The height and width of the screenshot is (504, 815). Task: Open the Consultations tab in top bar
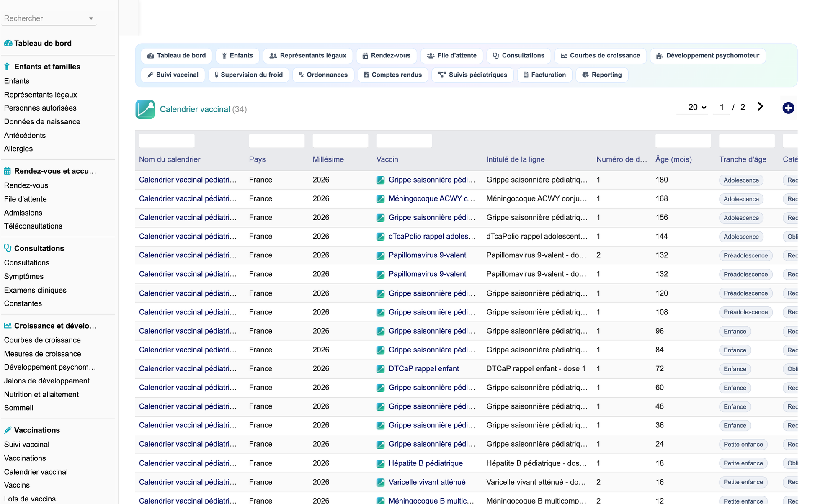click(x=518, y=56)
